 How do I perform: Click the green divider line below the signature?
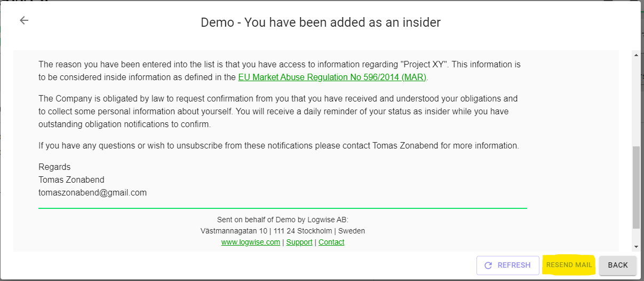pos(283,208)
